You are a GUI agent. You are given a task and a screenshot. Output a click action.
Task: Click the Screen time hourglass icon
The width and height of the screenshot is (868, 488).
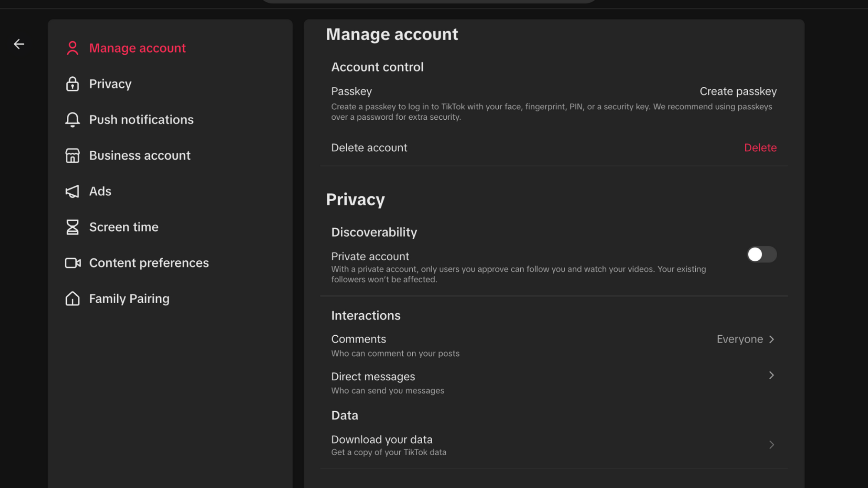[72, 227]
